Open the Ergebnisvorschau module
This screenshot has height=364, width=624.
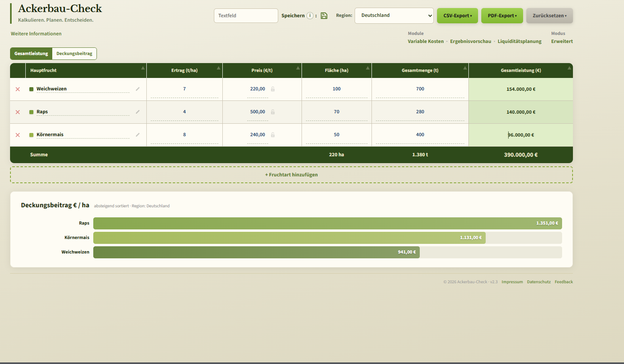(x=470, y=41)
